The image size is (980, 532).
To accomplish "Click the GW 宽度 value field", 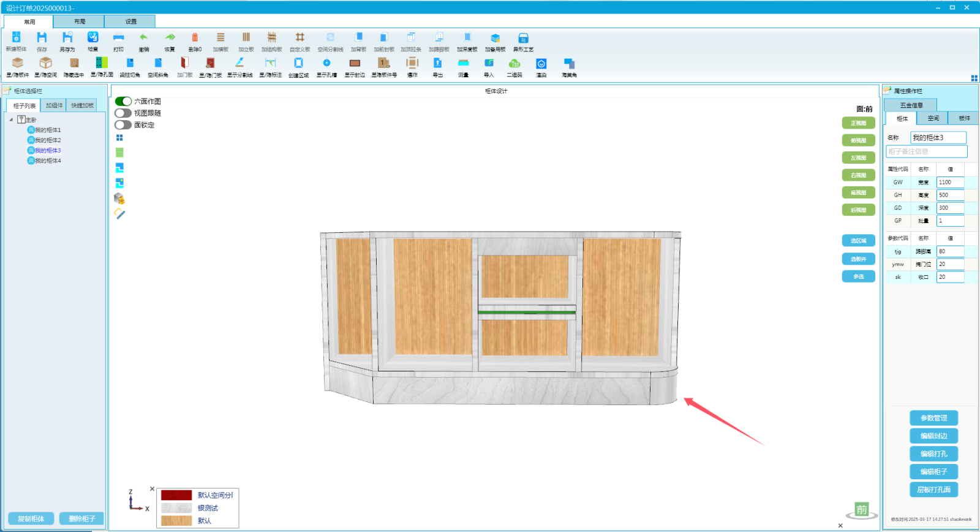I will tap(951, 182).
